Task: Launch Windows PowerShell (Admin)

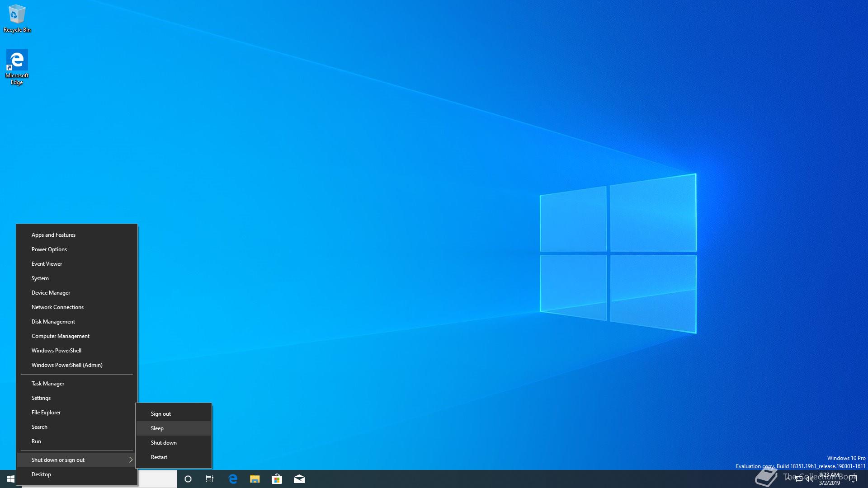Action: click(77, 365)
